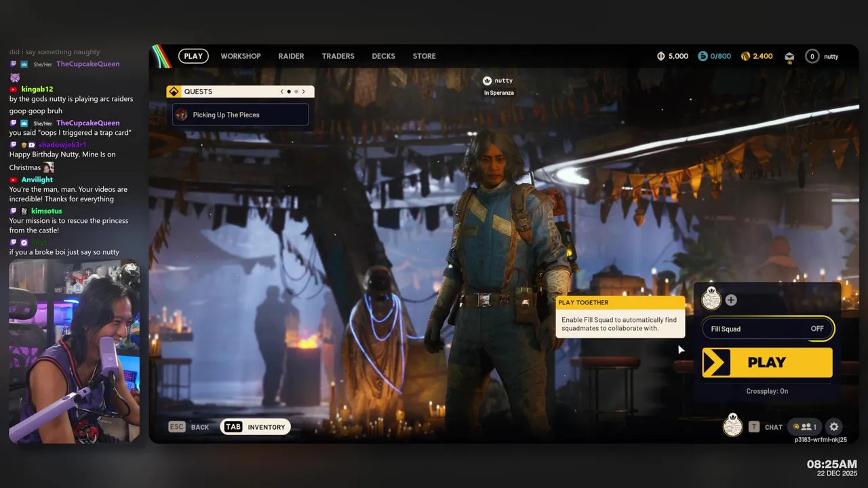Go to next quest with right chevron
This screenshot has height=488, width=868.
(x=303, y=91)
